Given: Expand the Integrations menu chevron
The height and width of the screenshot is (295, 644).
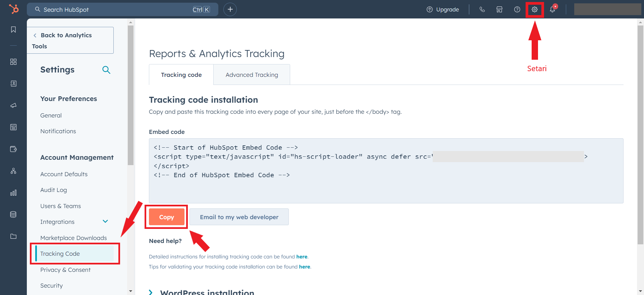Looking at the screenshot, I should tap(105, 222).
